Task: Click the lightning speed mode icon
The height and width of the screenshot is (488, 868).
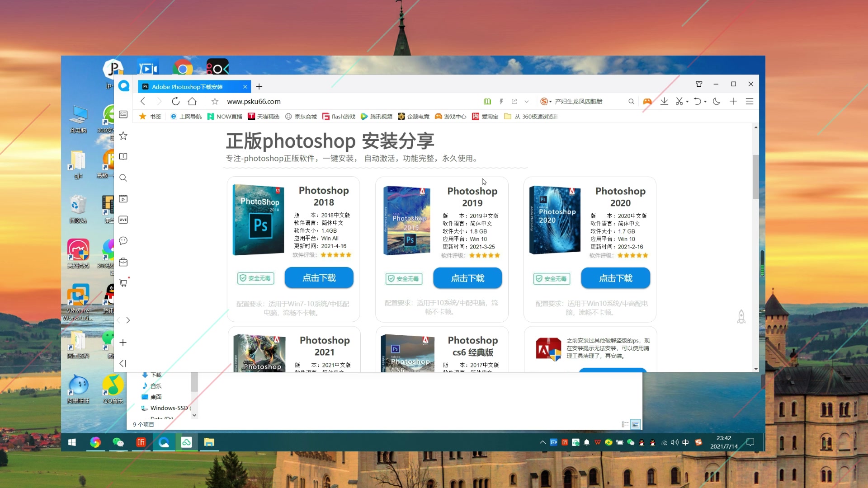Action: (x=501, y=101)
